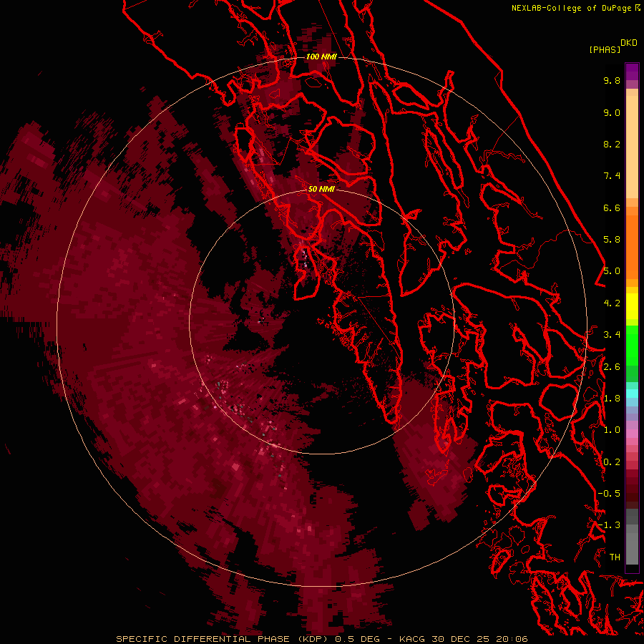Select the cyan band on the color bar
Screen dimensions: 644x644
632,393
